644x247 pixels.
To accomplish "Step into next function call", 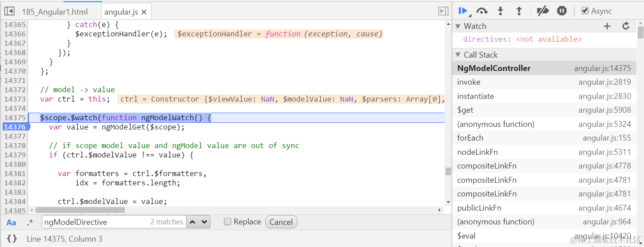I will 501,11.
